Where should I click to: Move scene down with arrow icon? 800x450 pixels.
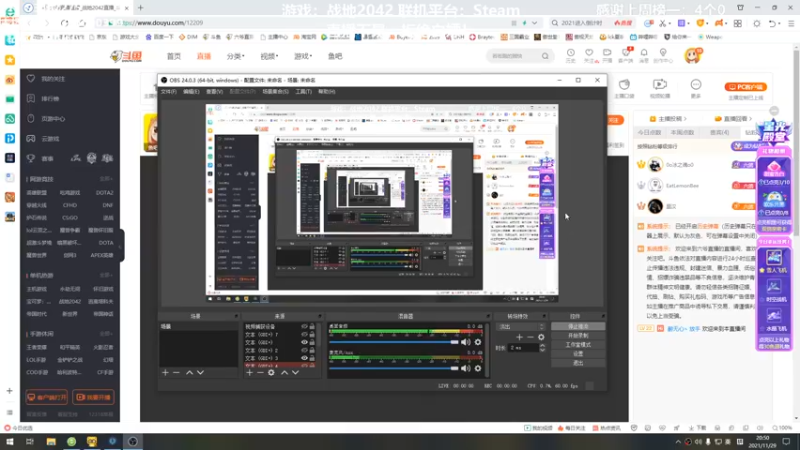point(201,373)
